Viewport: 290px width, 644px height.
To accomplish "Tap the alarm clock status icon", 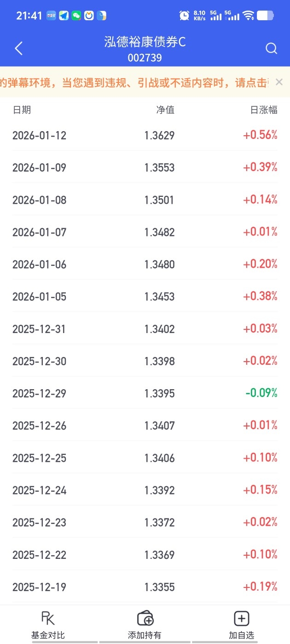I will pyautogui.click(x=184, y=16).
